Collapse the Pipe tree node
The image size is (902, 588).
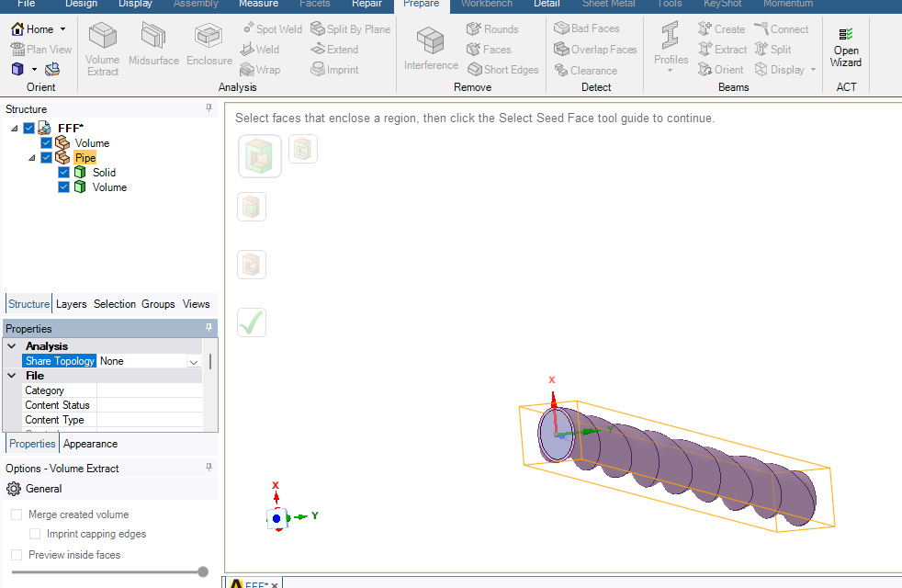(32, 158)
